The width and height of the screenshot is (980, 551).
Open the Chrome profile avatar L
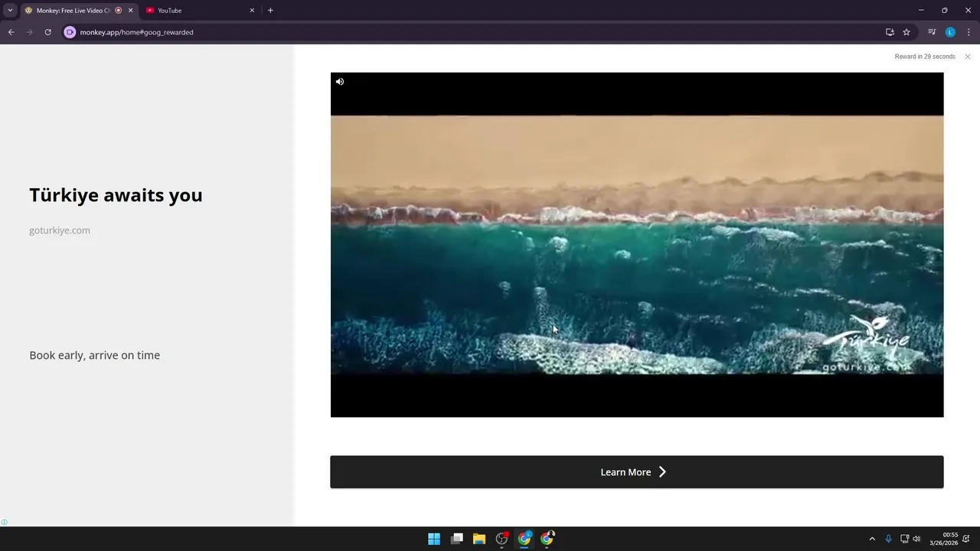pos(950,32)
